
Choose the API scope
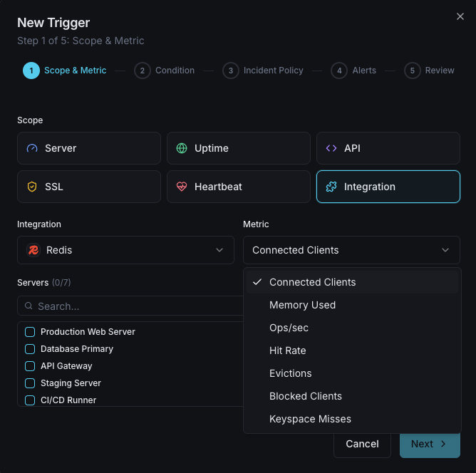tap(388, 148)
